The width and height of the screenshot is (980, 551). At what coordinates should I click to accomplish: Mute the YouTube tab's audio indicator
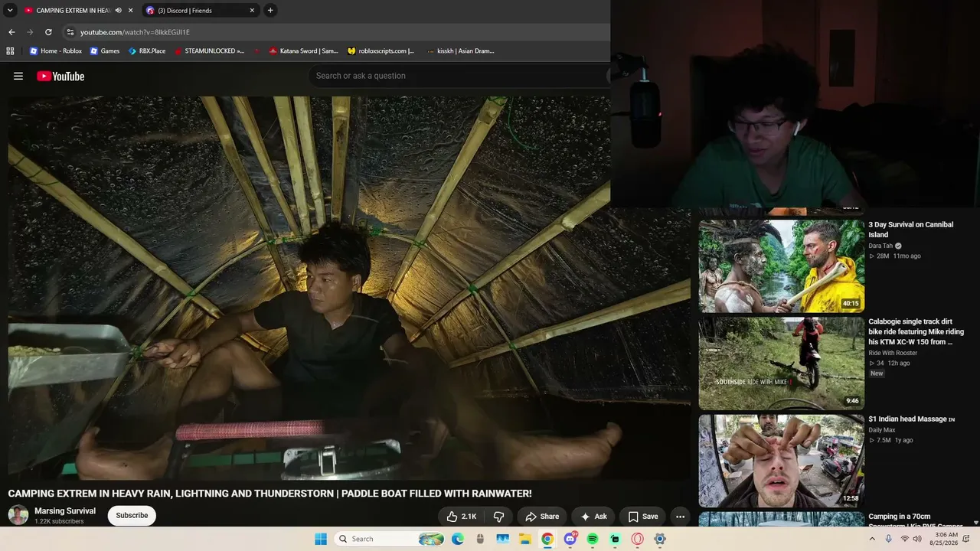tap(118, 11)
